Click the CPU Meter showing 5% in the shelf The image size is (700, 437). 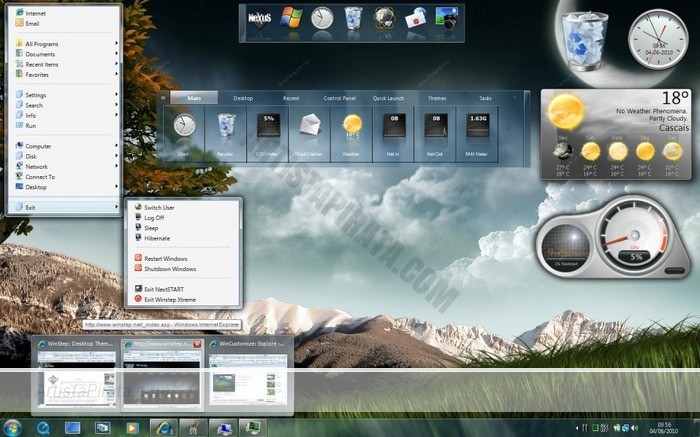pos(268,133)
